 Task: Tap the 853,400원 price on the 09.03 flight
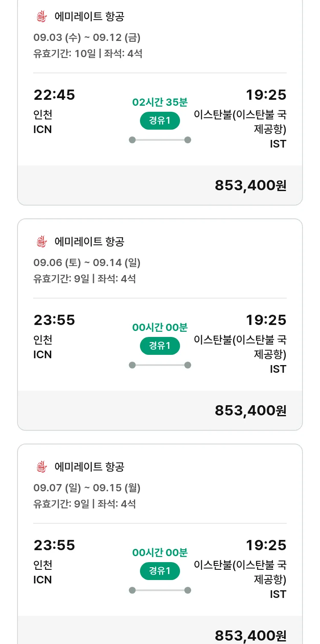coord(250,186)
